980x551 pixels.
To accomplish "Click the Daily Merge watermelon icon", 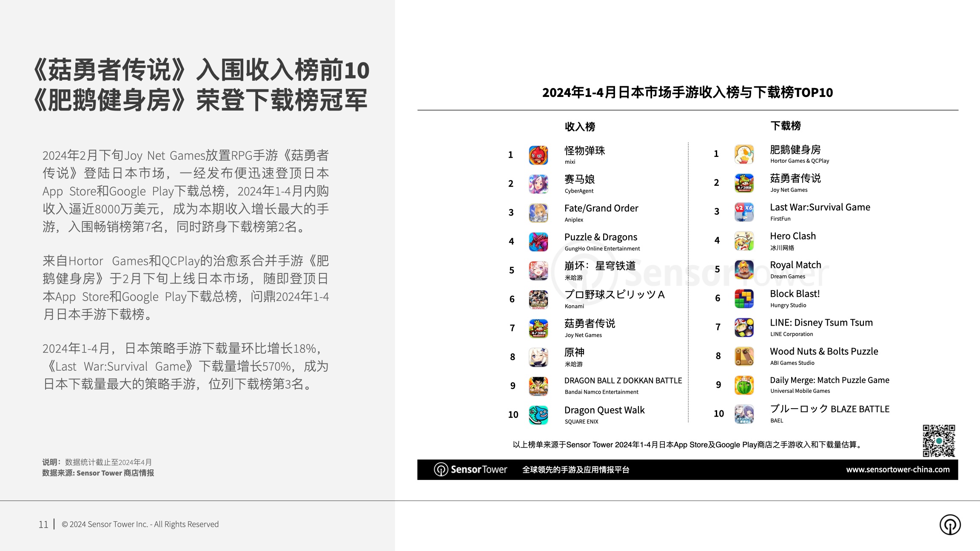I will (x=744, y=385).
